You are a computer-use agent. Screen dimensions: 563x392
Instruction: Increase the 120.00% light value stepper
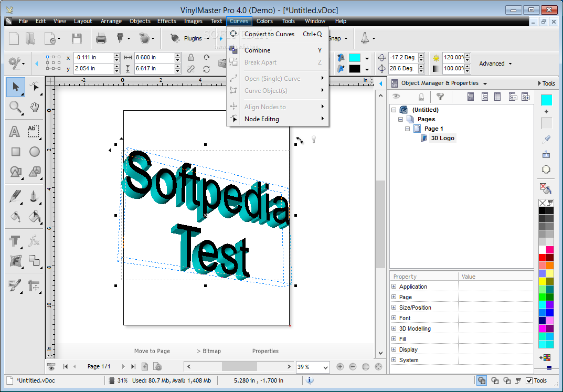(x=467, y=55)
